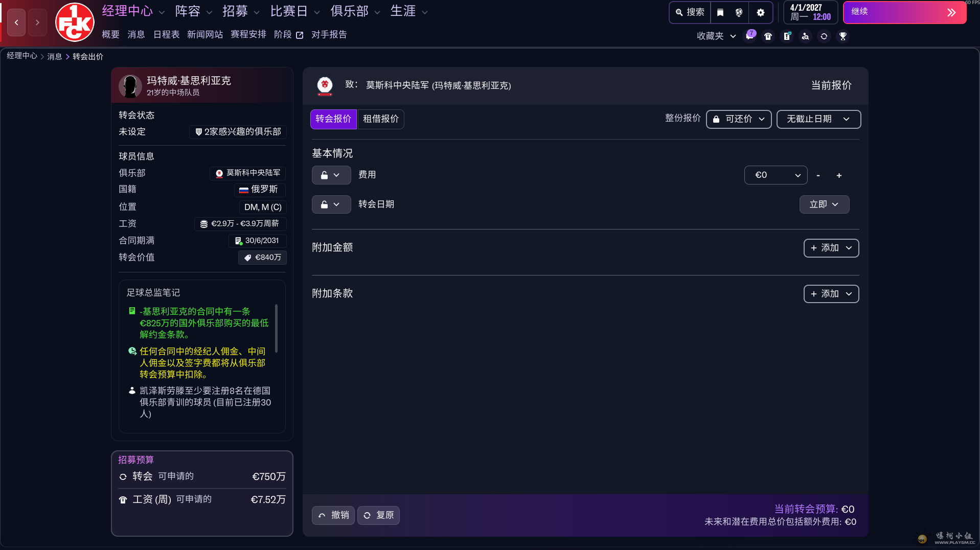Expand the 添加 dropdown for 附加金额
Viewport: 980px width, 550px height.
[831, 248]
